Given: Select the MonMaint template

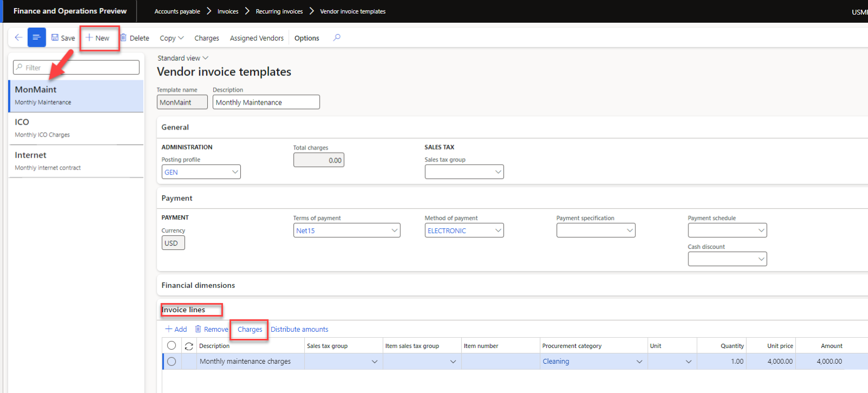Looking at the screenshot, I should pos(76,95).
